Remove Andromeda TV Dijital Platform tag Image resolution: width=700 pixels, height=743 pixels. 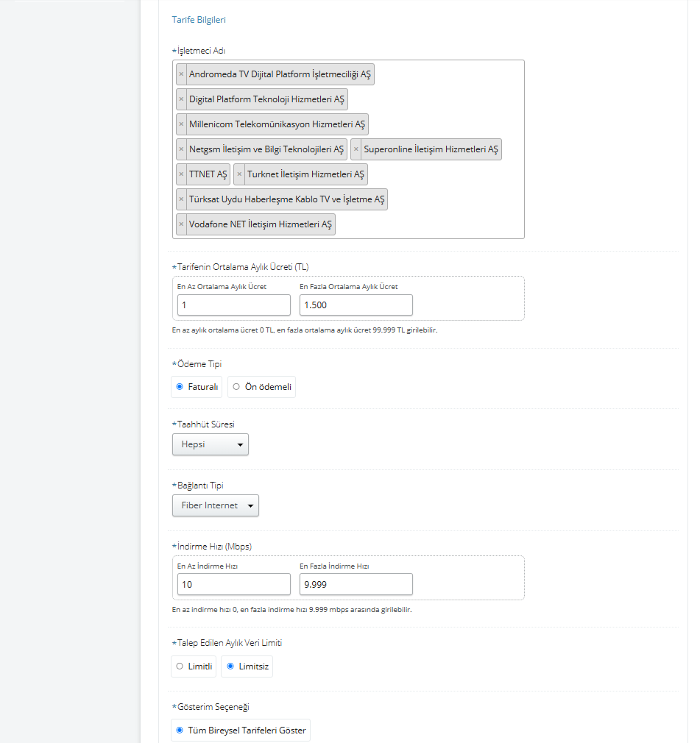click(181, 74)
